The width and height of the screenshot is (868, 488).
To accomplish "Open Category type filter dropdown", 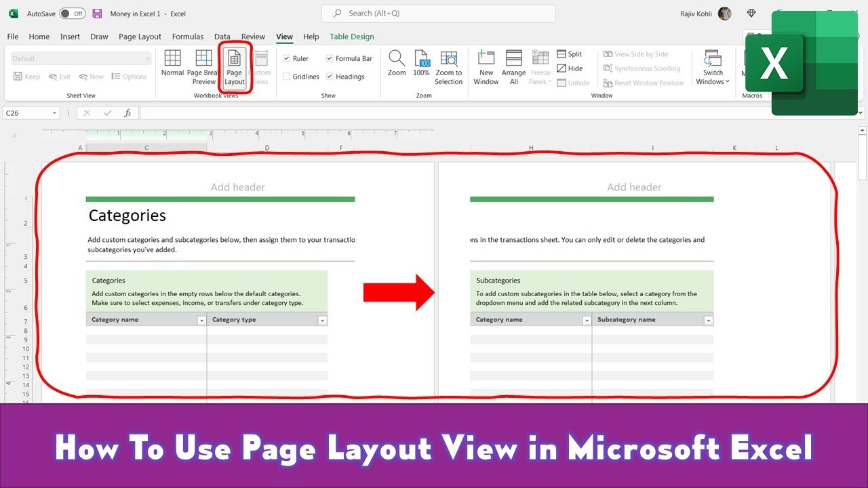I will tap(323, 321).
